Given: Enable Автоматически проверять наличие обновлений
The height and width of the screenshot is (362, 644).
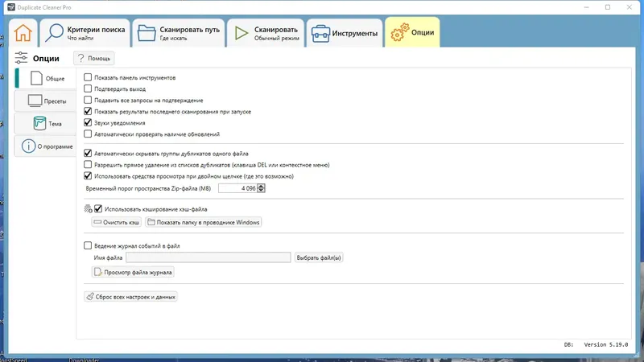Looking at the screenshot, I should pos(88,134).
